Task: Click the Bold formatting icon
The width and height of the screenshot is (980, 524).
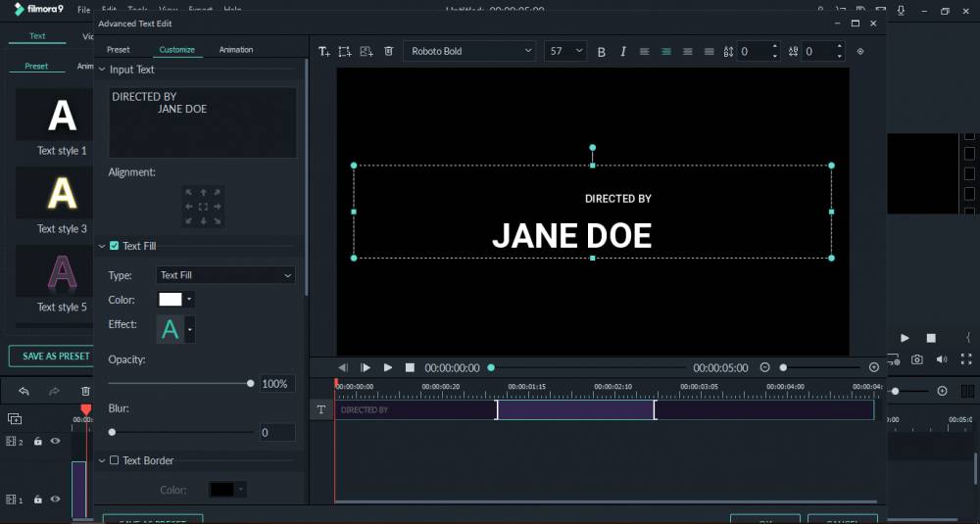Action: pos(602,52)
